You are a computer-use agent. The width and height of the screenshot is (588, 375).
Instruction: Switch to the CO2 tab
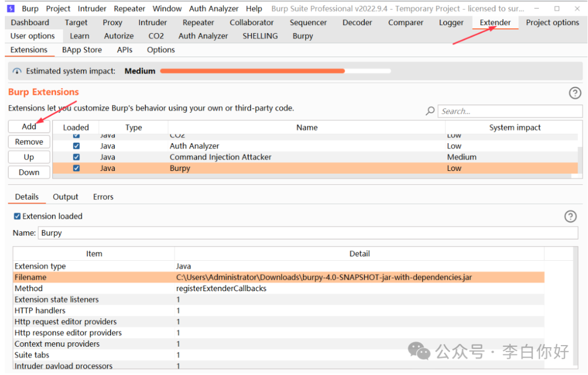tap(156, 36)
